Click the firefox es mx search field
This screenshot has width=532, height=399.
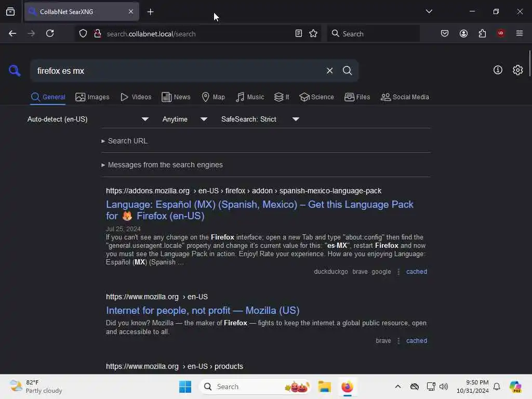[178, 71]
